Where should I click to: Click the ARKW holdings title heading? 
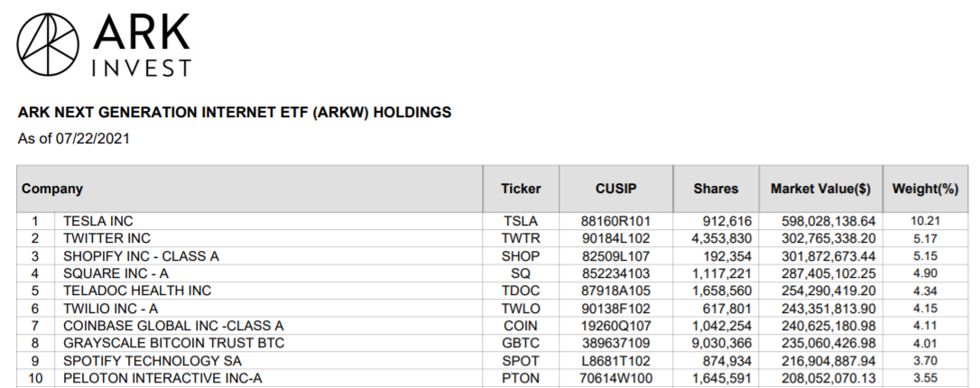click(235, 113)
